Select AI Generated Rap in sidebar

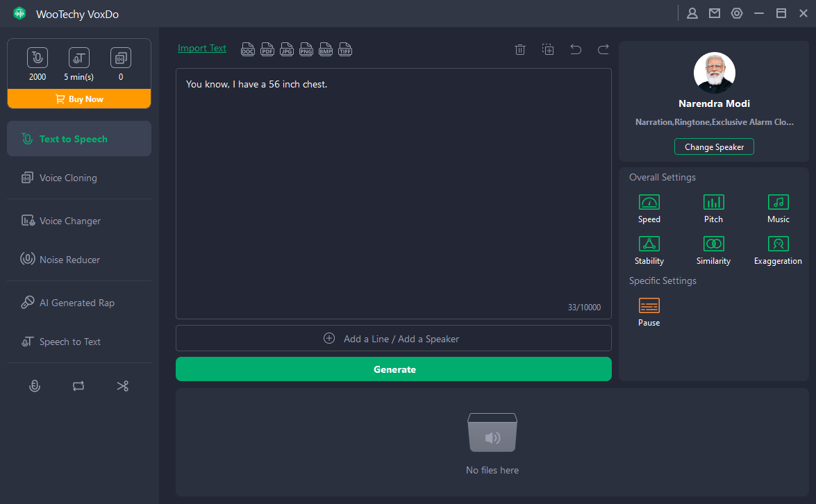[76, 303]
